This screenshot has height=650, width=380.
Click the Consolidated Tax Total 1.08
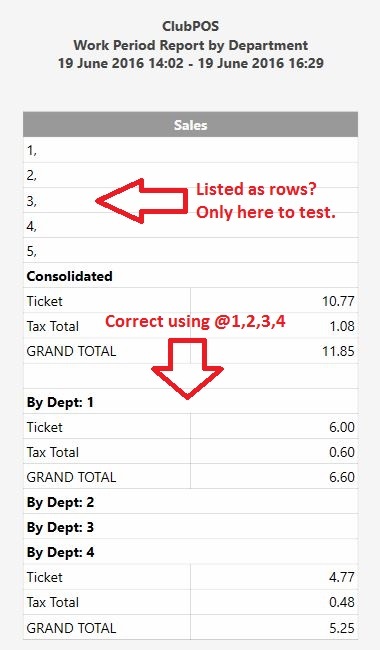342,326
